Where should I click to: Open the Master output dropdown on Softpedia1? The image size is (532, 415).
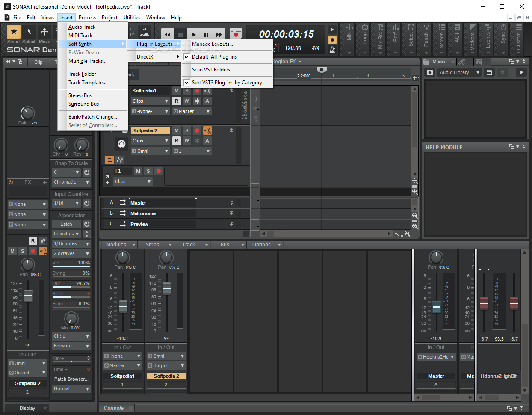pyautogui.click(x=192, y=111)
